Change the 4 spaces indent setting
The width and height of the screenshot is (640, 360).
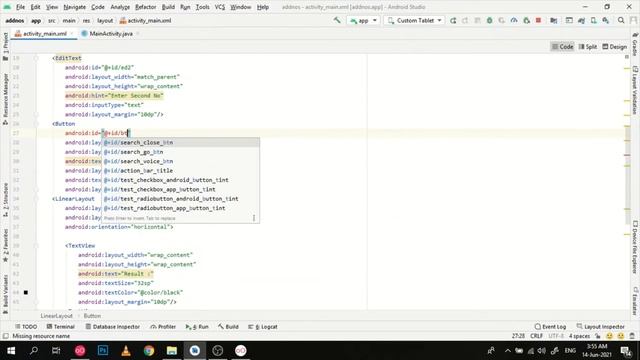coord(580,336)
